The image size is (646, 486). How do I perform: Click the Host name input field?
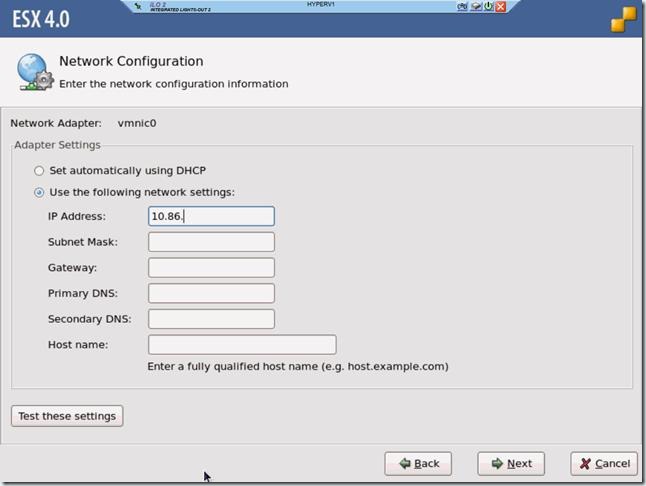pyautogui.click(x=242, y=344)
